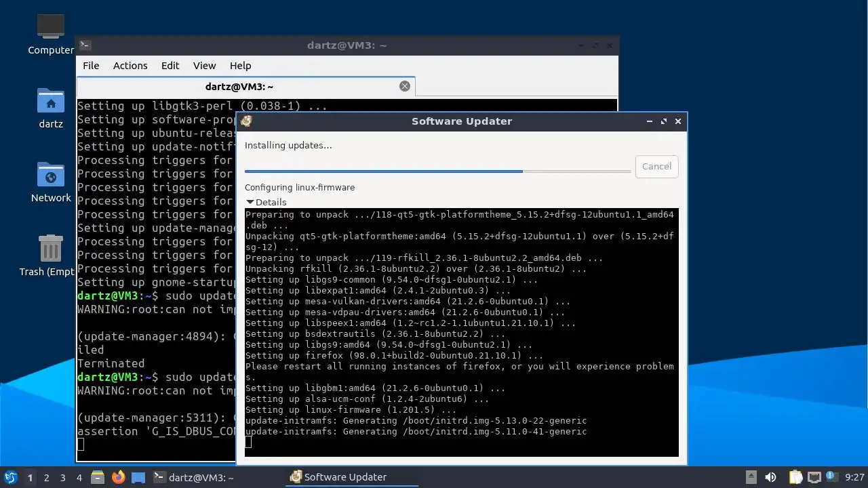The image size is (868, 488).
Task: Open the terminal Help menu
Action: pyautogui.click(x=240, y=66)
